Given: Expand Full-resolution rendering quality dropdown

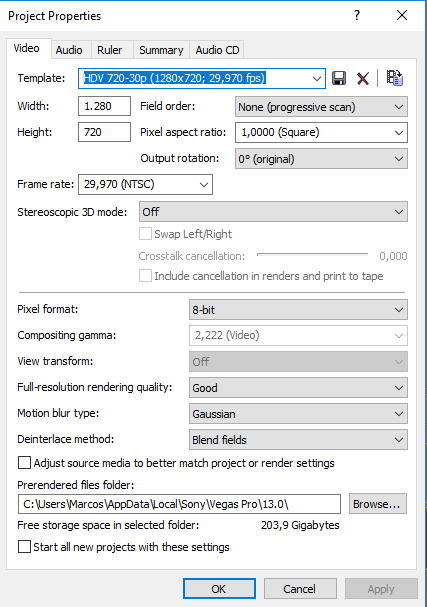Looking at the screenshot, I should point(298,388).
